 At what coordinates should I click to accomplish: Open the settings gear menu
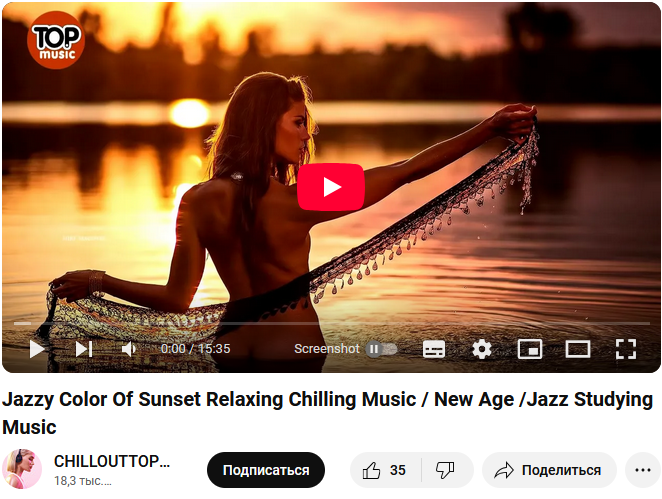pos(482,349)
